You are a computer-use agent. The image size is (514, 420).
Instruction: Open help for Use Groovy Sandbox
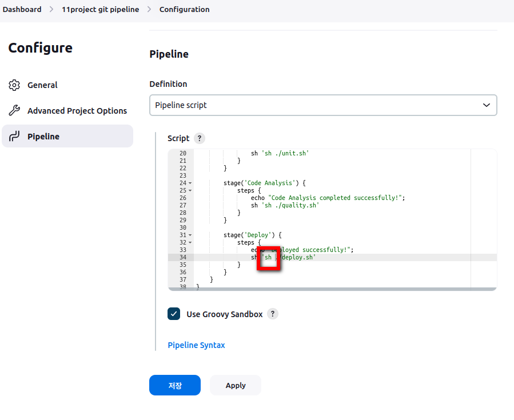[272, 314]
